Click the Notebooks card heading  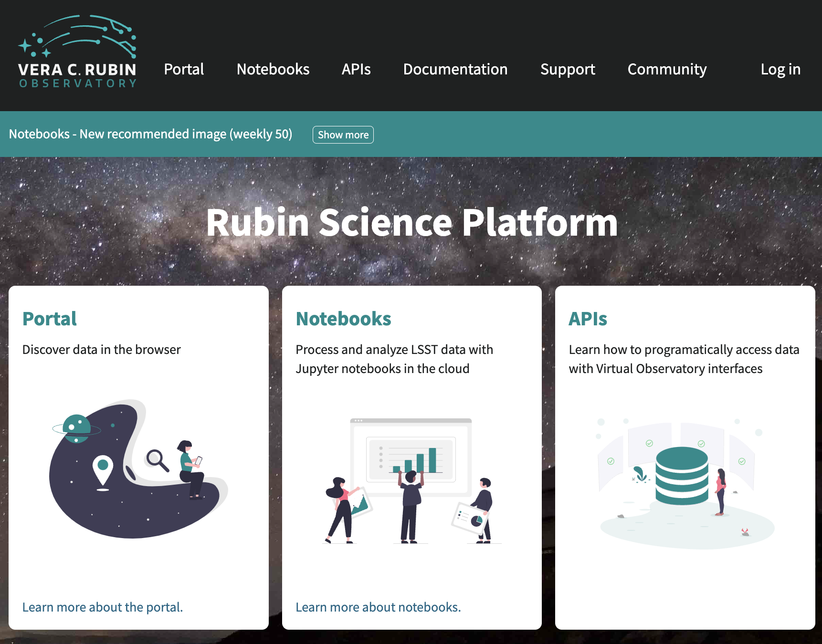click(x=343, y=319)
